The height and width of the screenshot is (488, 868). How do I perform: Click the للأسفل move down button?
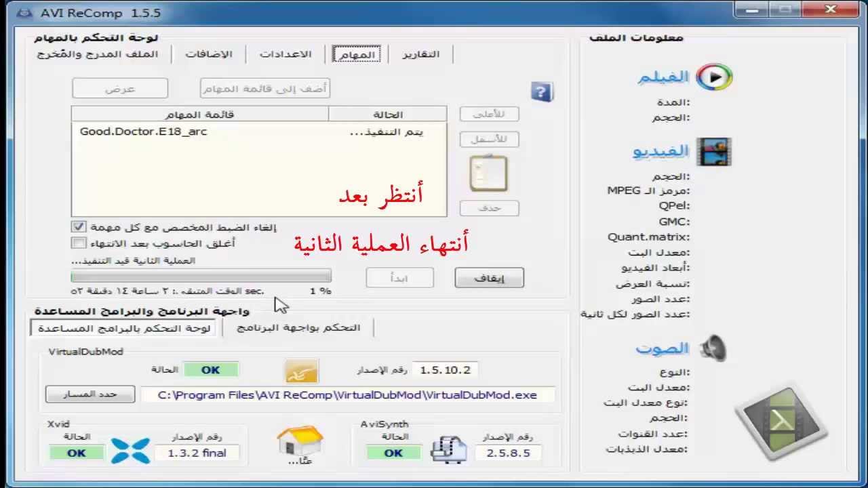pyautogui.click(x=489, y=139)
